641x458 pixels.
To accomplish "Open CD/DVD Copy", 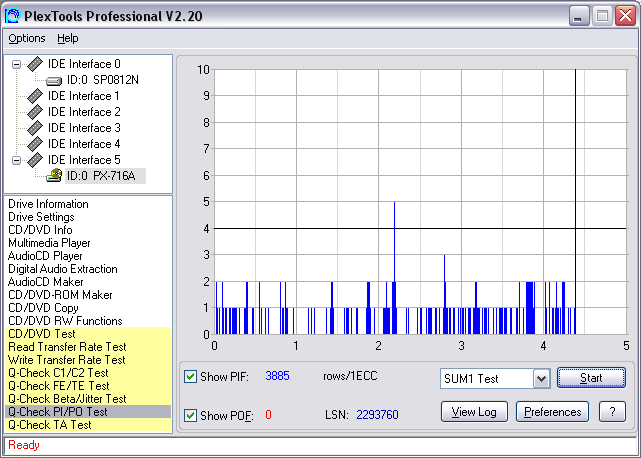I will tap(43, 308).
